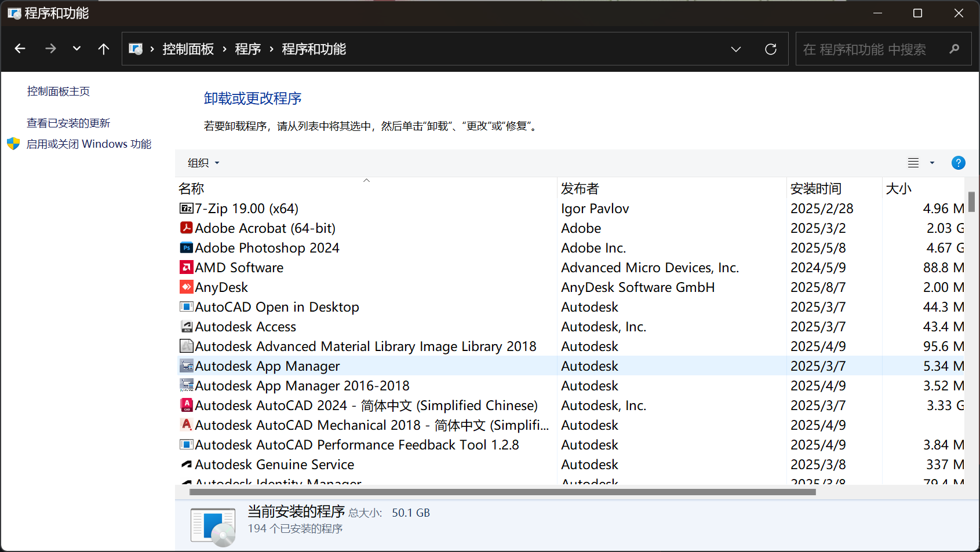Expand the chevron after 程序 breadcrumb
The height and width of the screenshot is (552, 980).
[271, 49]
